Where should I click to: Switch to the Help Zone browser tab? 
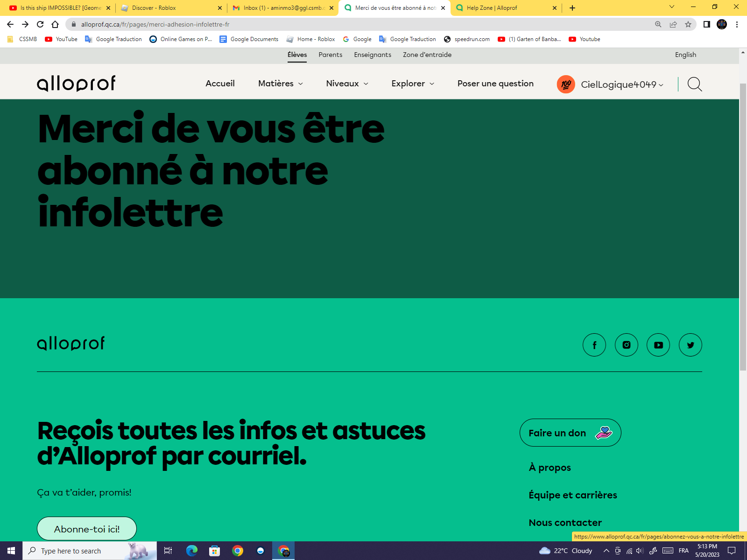click(492, 8)
